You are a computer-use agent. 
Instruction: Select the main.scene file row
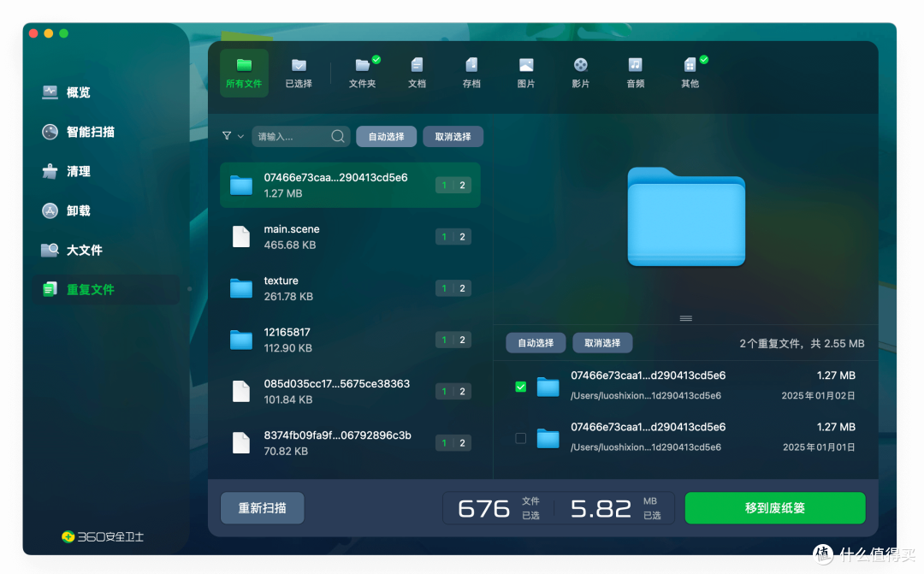(x=350, y=236)
